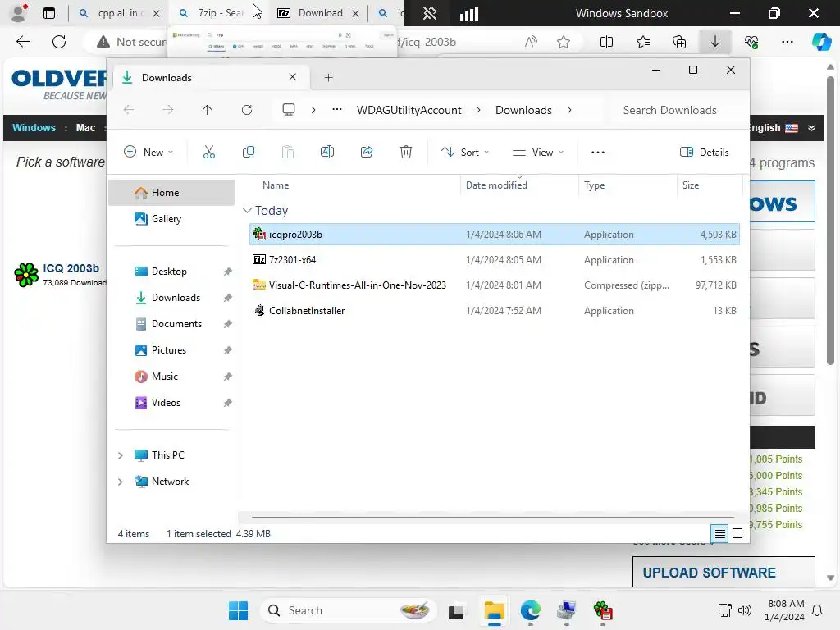Open the Edge Copilot sidebar icon
This screenshot has width=840, height=630.
point(821,42)
